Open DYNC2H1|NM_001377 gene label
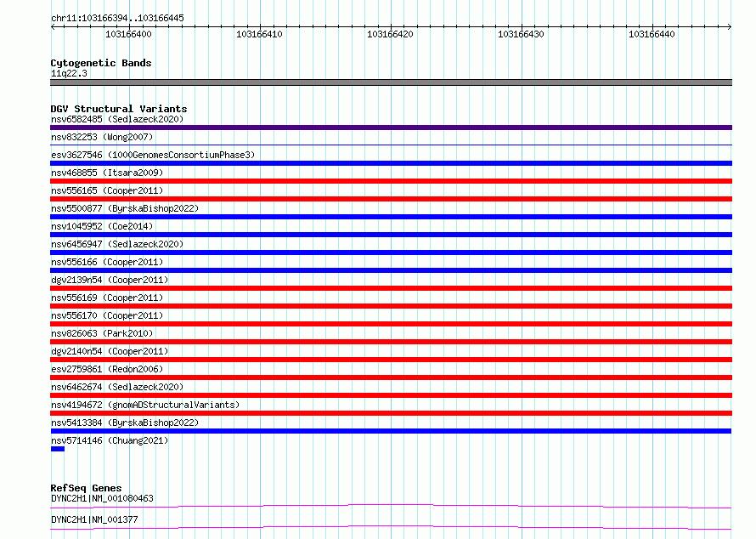This screenshot has height=539, width=756. (94, 519)
